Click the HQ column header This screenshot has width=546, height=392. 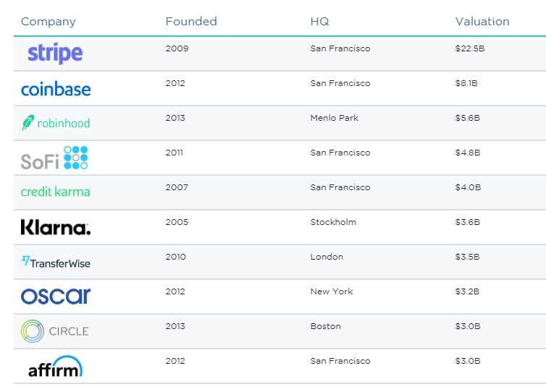point(319,22)
